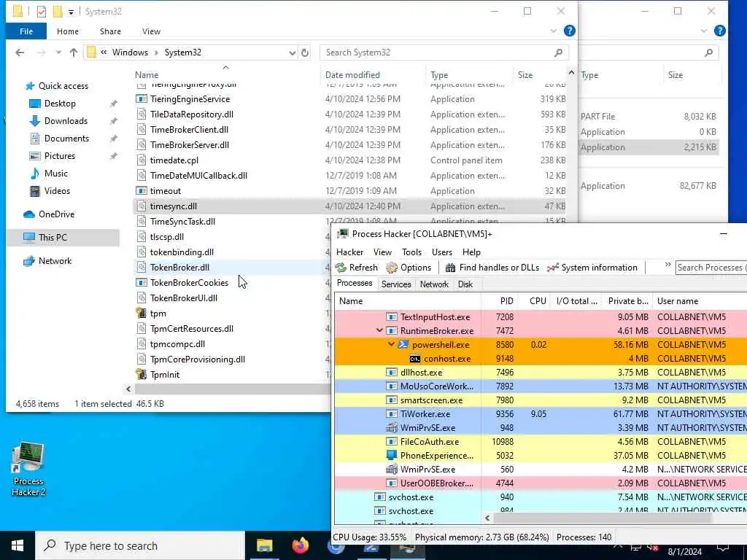The height and width of the screenshot is (560, 747).
Task: Open System information in Process Hacker
Action: tap(592, 268)
